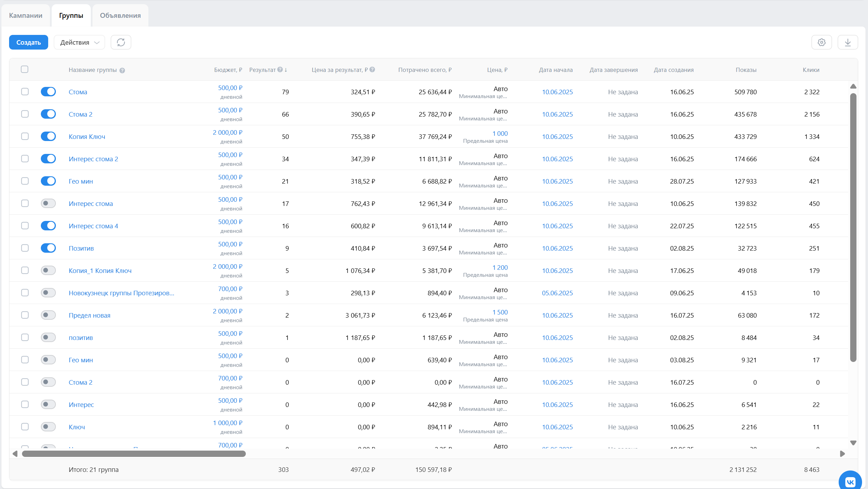Enable the Интерес стома group toggle
This screenshot has height=489, width=868.
48,203
